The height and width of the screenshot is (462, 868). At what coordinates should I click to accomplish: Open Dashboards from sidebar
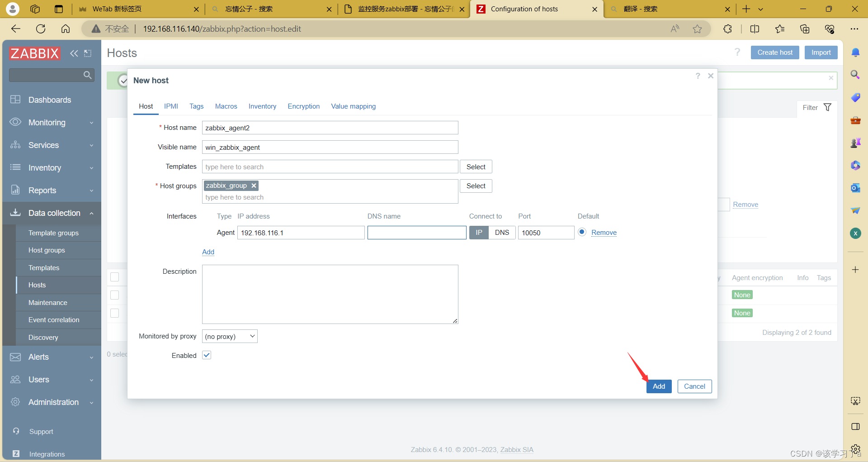50,100
